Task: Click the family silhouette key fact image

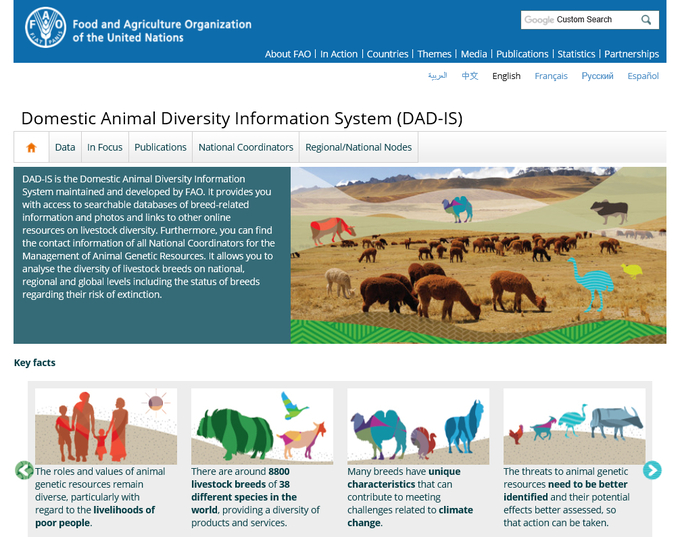Action: [106, 426]
